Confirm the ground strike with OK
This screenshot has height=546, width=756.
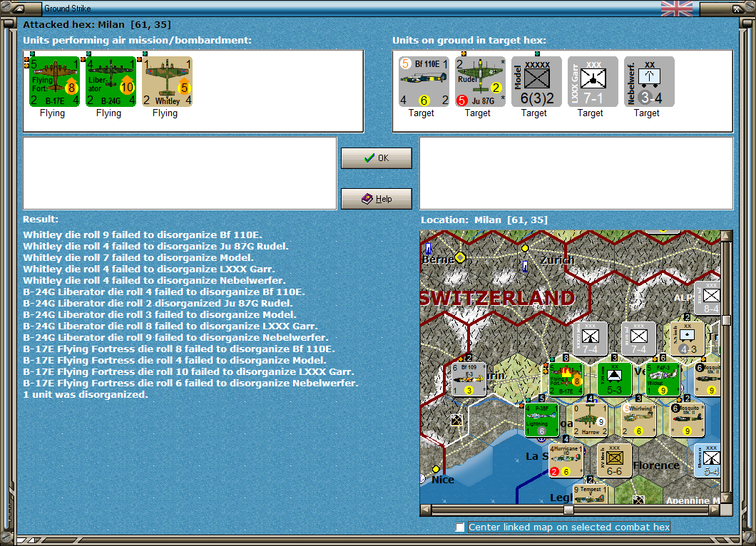377,158
